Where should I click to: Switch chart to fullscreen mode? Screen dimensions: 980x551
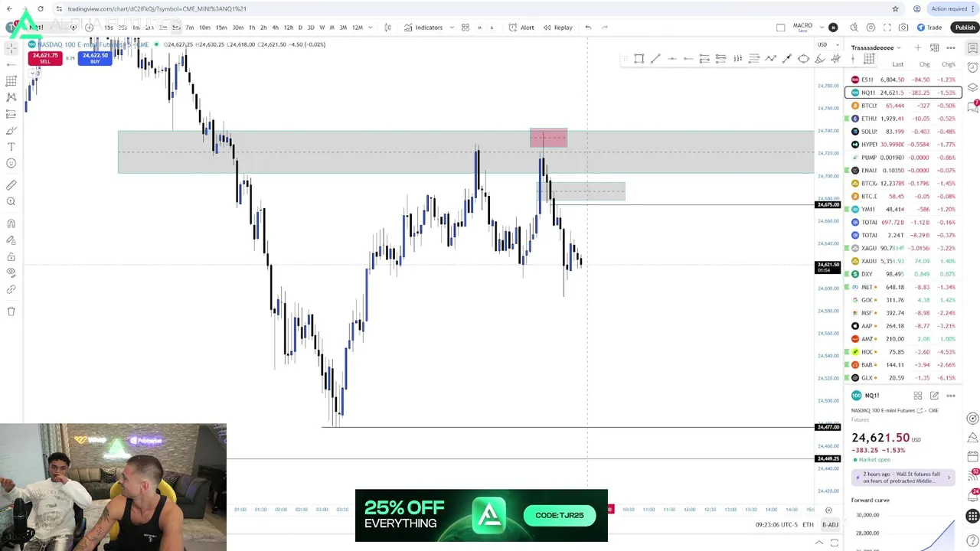[887, 28]
